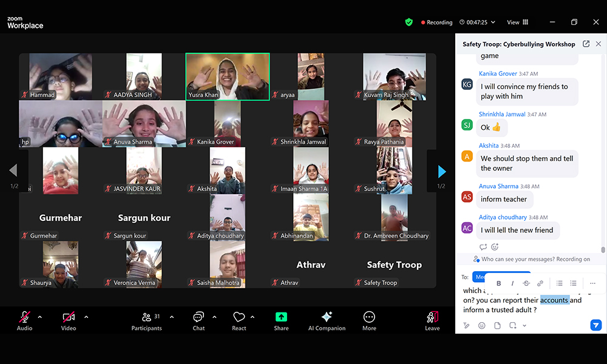Toggle the chat text formatting pencil icon

[x=466, y=326]
